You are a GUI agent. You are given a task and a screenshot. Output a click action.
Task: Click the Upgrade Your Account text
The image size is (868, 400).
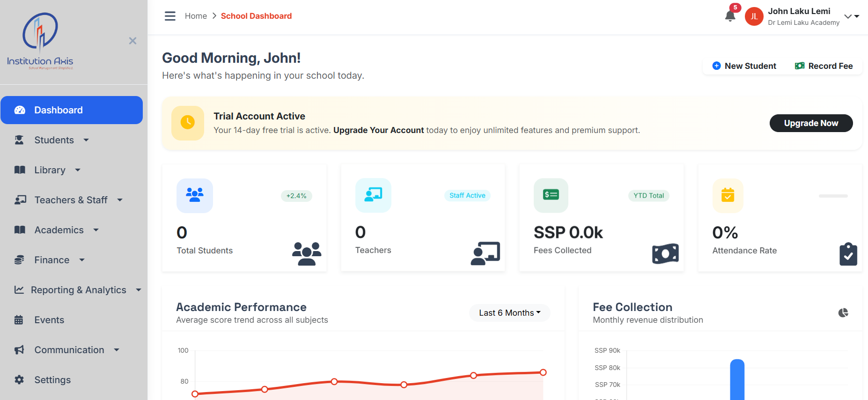click(x=378, y=130)
